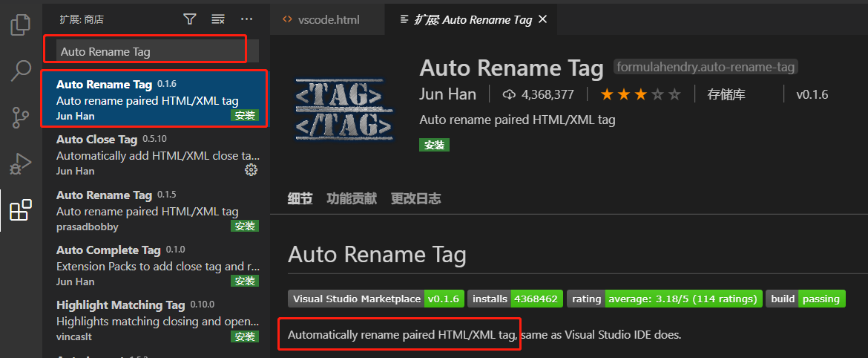Click the 4,368,377 install count

click(x=538, y=95)
